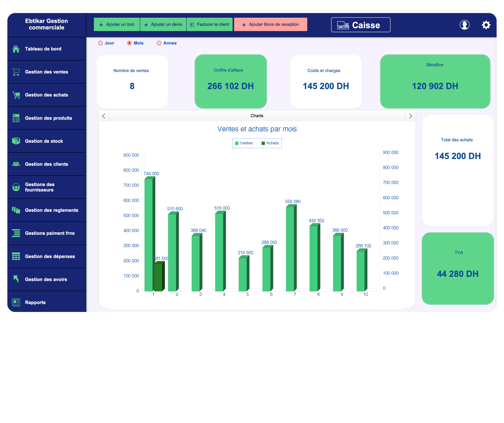The height and width of the screenshot is (423, 504).
Task: Go to next chart with right chevron
Action: pyautogui.click(x=410, y=116)
